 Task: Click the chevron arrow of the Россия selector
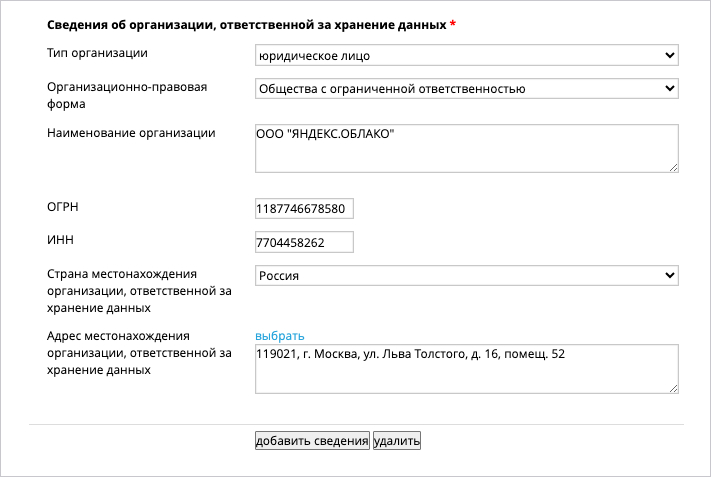tap(669, 275)
